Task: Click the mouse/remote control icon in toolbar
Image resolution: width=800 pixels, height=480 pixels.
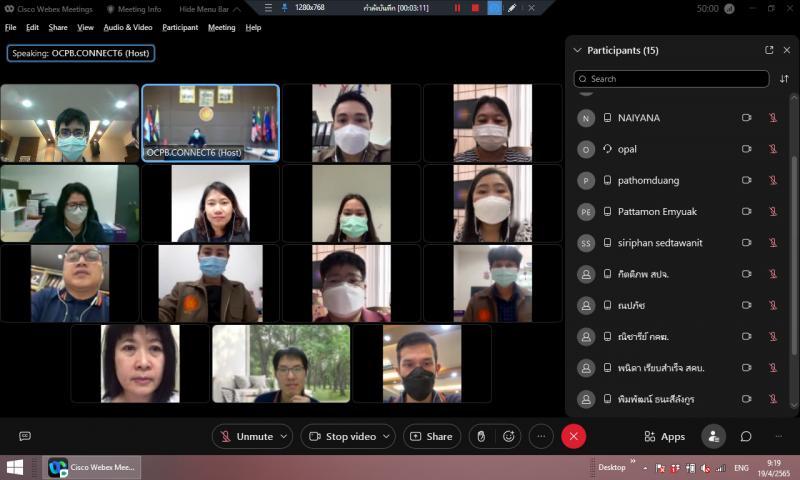Action: point(481,436)
